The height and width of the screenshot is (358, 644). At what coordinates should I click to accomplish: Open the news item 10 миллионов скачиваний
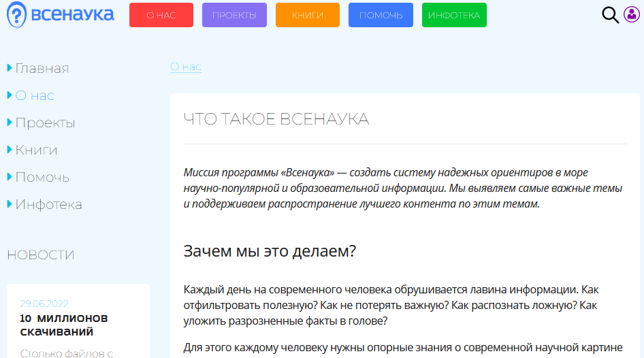point(64,325)
